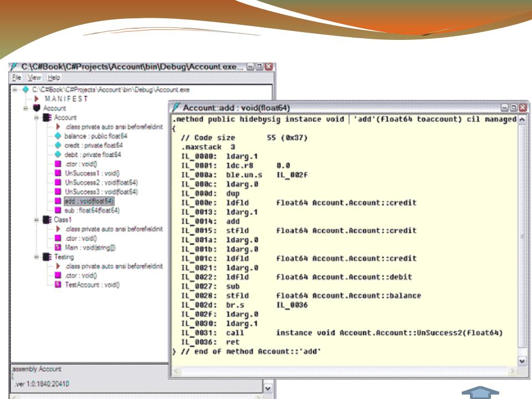532x399 pixels.
Task: Open the File menu in ILDASM
Action: coord(16,78)
